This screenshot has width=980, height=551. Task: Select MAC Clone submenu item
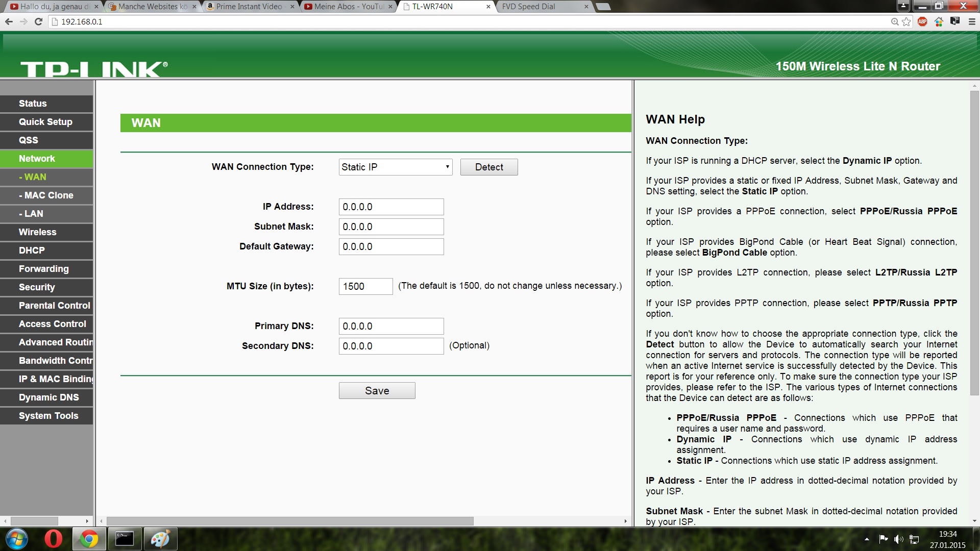[x=48, y=195]
